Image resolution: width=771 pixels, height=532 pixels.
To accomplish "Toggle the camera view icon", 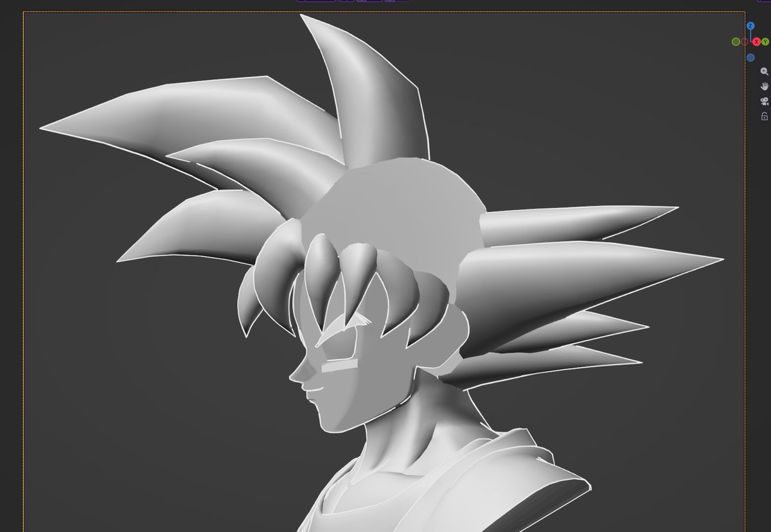I will tap(765, 102).
